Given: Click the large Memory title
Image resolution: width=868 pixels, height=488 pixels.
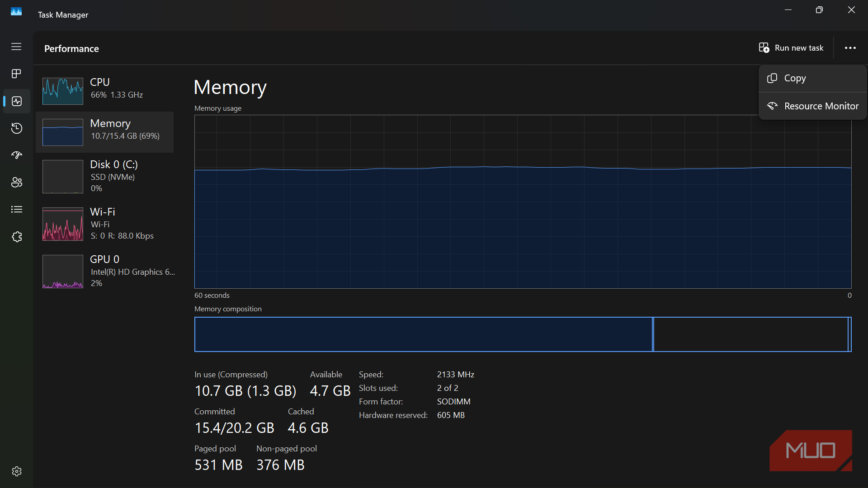Looking at the screenshot, I should [x=230, y=87].
